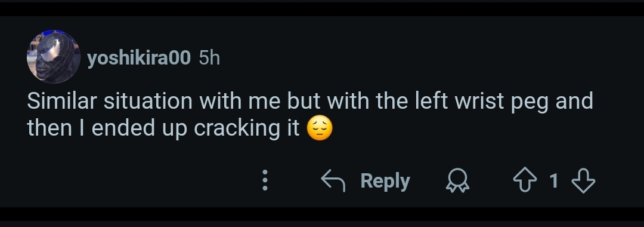
Task: Upvote yoshikira00's comment
Action: [x=525, y=180]
